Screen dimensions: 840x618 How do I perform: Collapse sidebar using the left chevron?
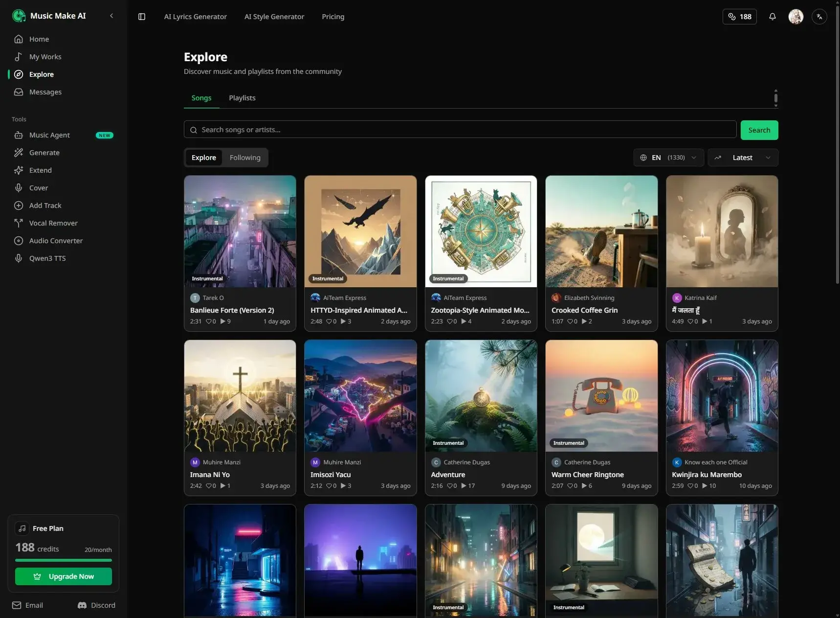point(111,16)
